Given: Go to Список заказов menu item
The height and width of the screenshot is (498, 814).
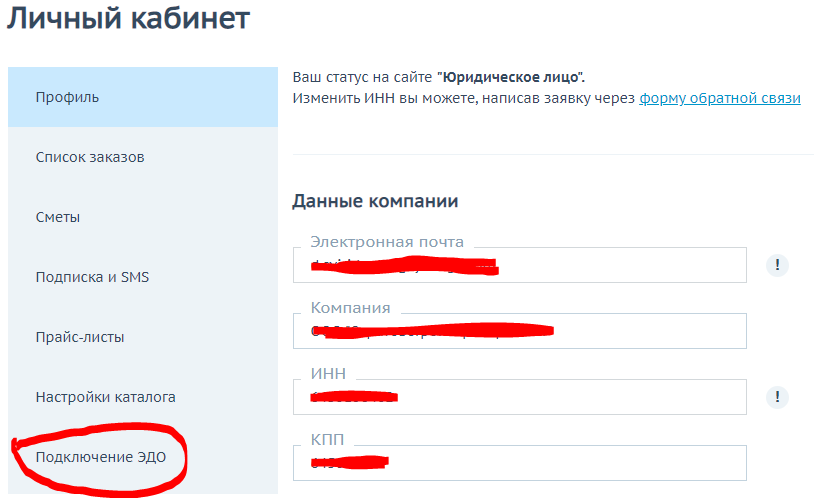Looking at the screenshot, I should click(x=143, y=157).
